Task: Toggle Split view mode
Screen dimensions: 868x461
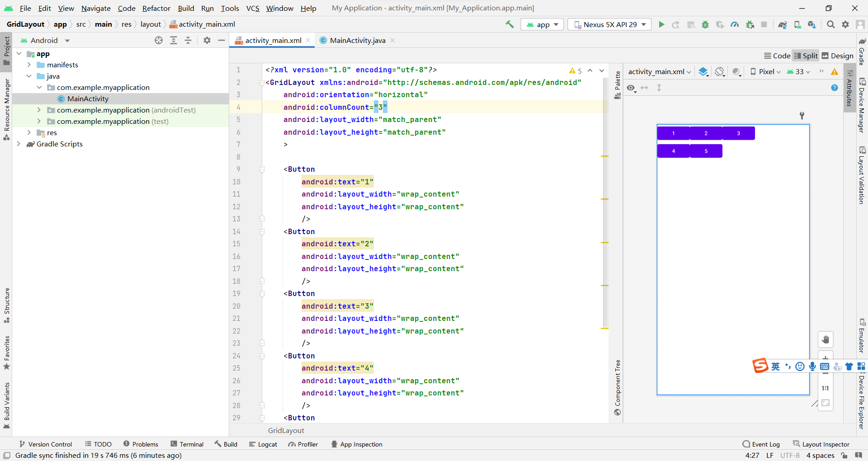Action: tap(805, 55)
